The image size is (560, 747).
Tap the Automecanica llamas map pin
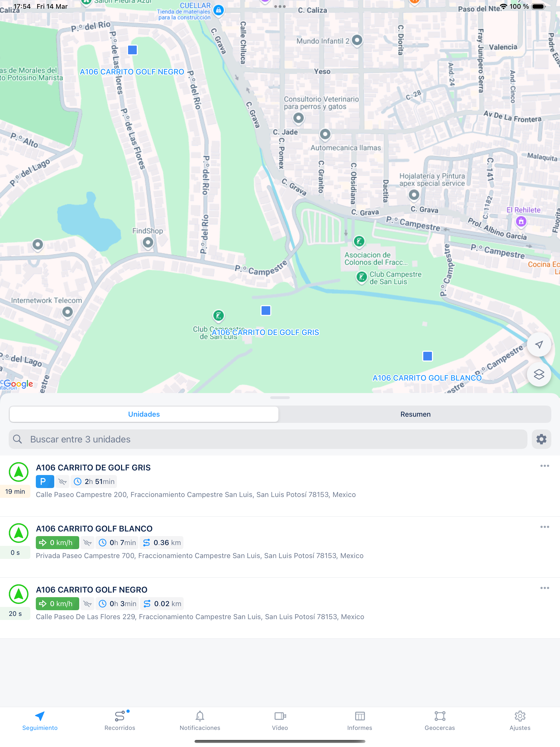[325, 134]
